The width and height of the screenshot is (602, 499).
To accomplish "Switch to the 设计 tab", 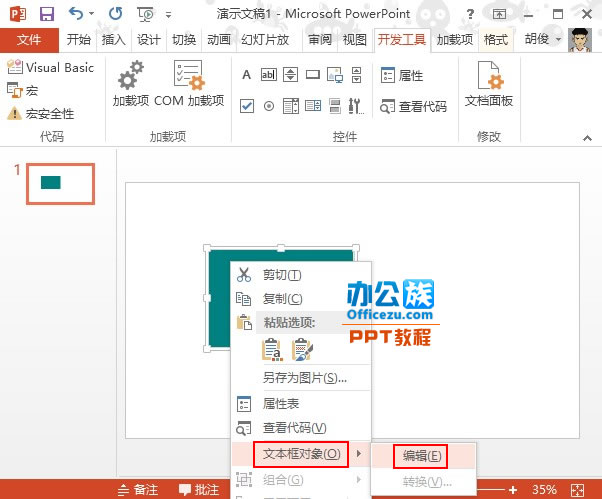I will pos(149,40).
